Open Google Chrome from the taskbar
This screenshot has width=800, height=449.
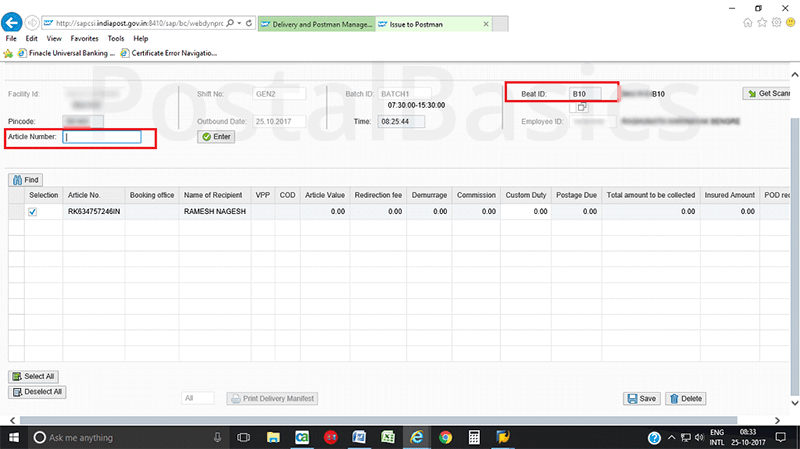(445, 438)
